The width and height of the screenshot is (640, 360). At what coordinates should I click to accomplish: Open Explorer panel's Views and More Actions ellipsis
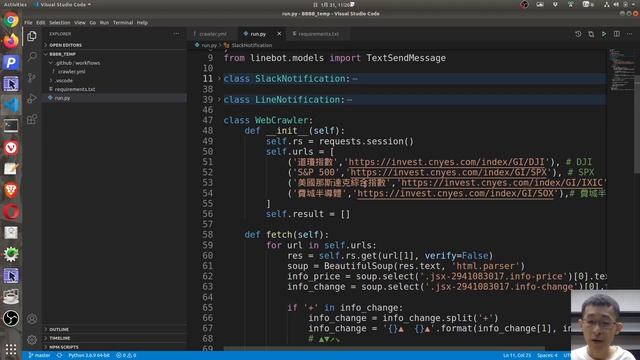[176, 34]
